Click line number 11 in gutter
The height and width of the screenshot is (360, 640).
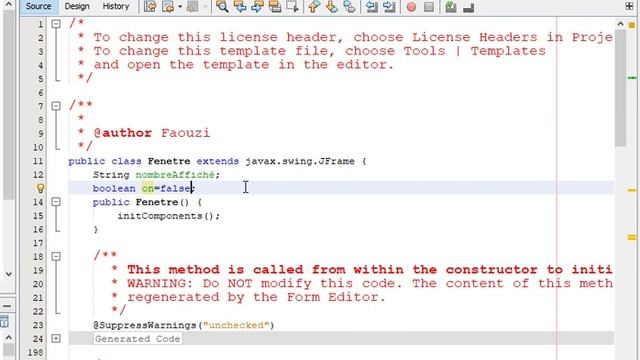[x=38, y=161]
